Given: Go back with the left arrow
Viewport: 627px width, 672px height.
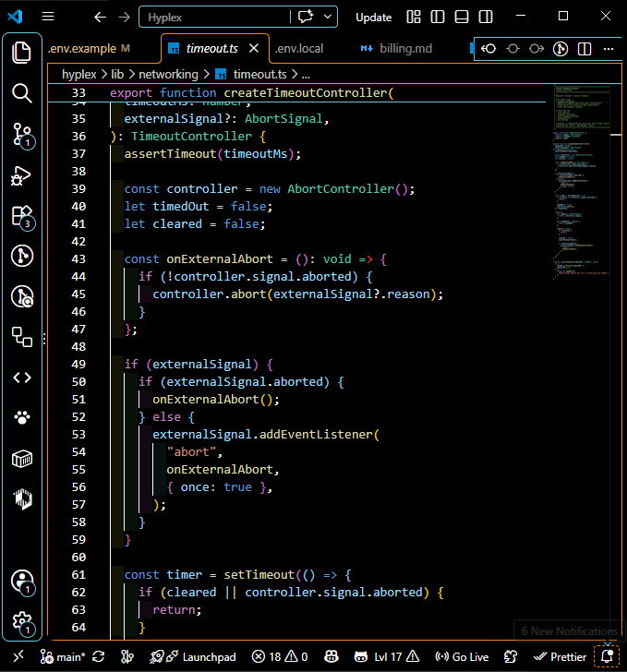Looking at the screenshot, I should pyautogui.click(x=100, y=18).
